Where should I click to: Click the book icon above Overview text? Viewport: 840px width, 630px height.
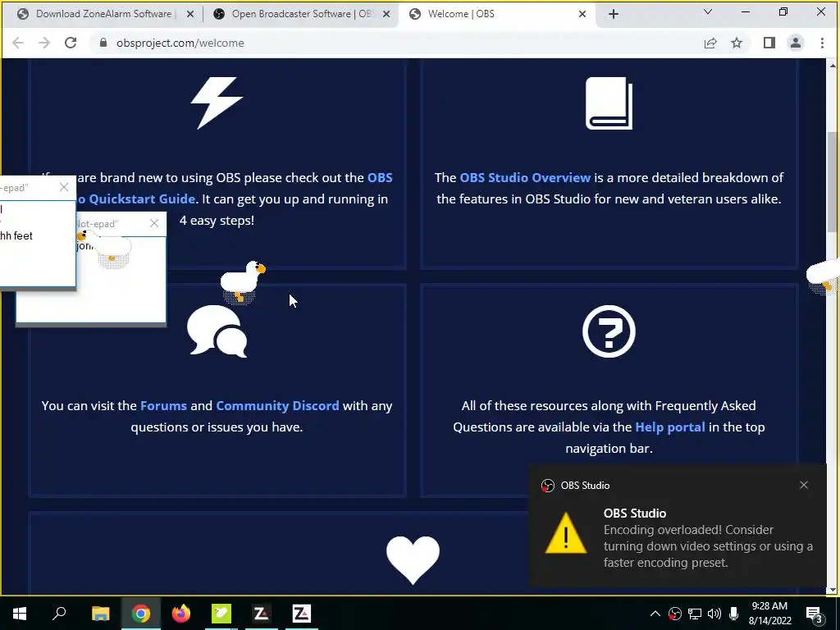(609, 103)
